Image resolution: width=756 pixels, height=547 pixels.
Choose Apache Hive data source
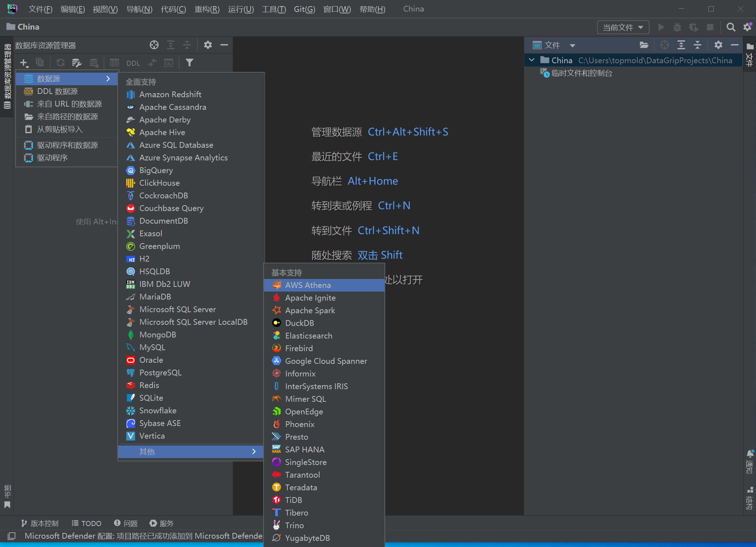coord(191,133)
